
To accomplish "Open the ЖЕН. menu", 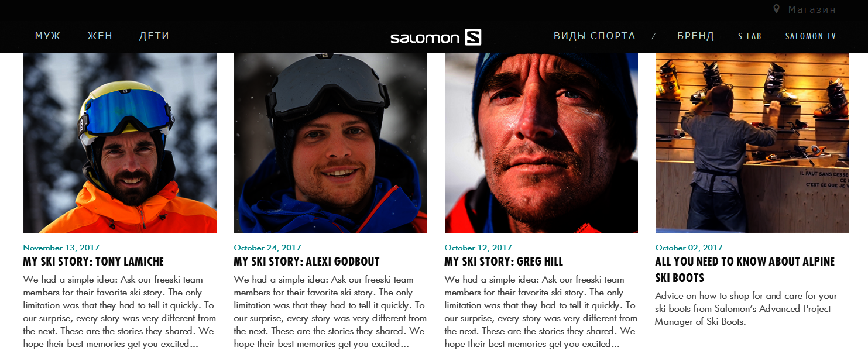I will [x=101, y=36].
